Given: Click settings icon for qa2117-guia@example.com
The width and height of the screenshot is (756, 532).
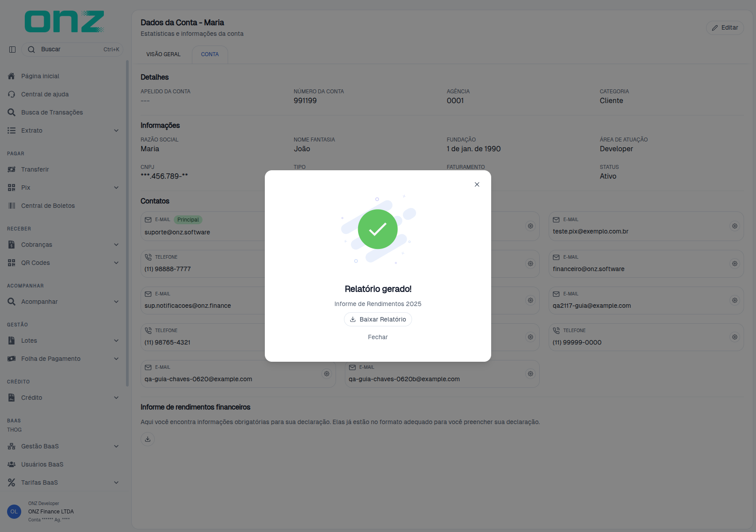Looking at the screenshot, I should [734, 300].
